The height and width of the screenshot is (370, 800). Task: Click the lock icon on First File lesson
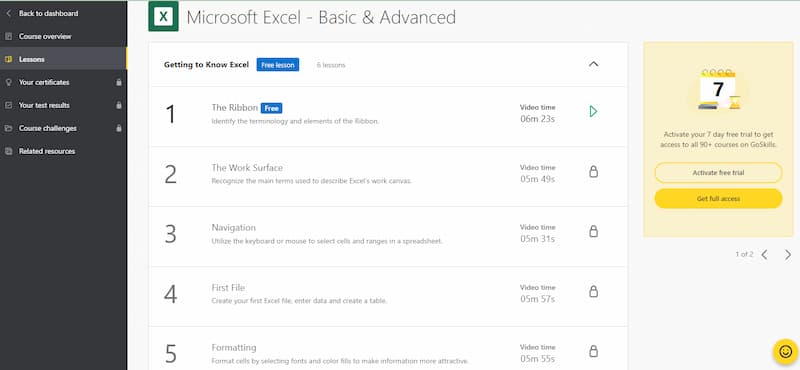593,291
